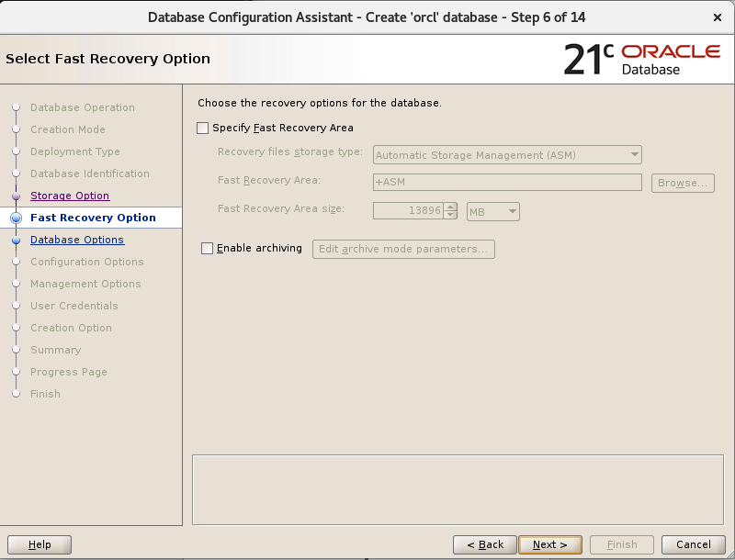Go back to the previous step

click(x=484, y=544)
